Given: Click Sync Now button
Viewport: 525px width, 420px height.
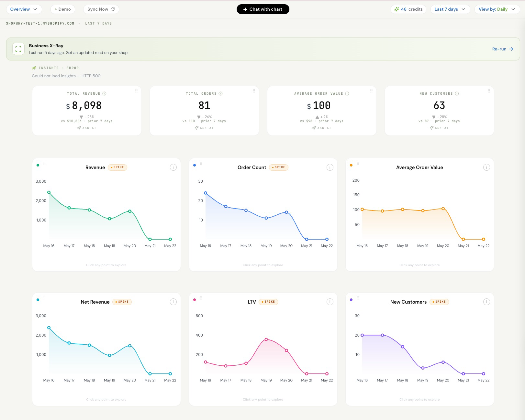Looking at the screenshot, I should point(101,9).
